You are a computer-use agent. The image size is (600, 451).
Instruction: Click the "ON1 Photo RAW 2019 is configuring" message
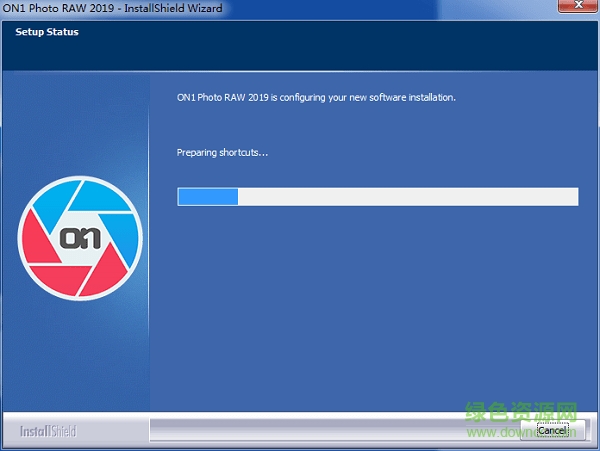(x=316, y=98)
